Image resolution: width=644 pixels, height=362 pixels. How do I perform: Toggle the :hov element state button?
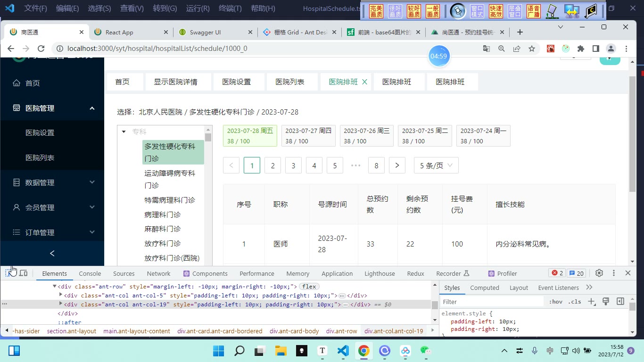click(555, 302)
